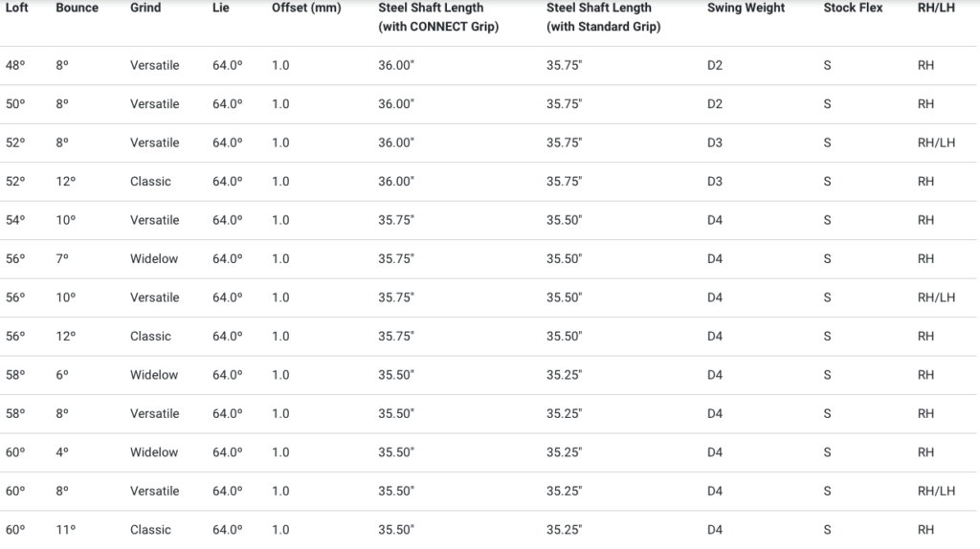Click 54° loft cell

coord(15,220)
